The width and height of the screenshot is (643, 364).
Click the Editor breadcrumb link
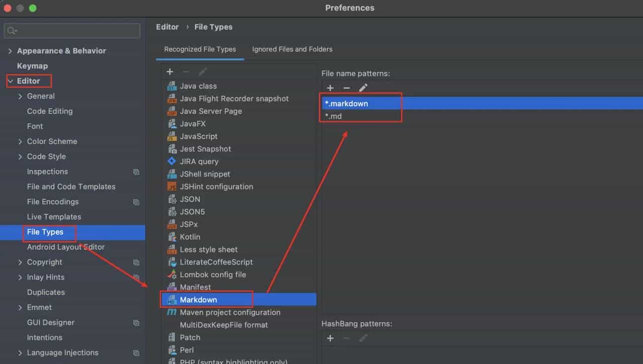(x=167, y=27)
